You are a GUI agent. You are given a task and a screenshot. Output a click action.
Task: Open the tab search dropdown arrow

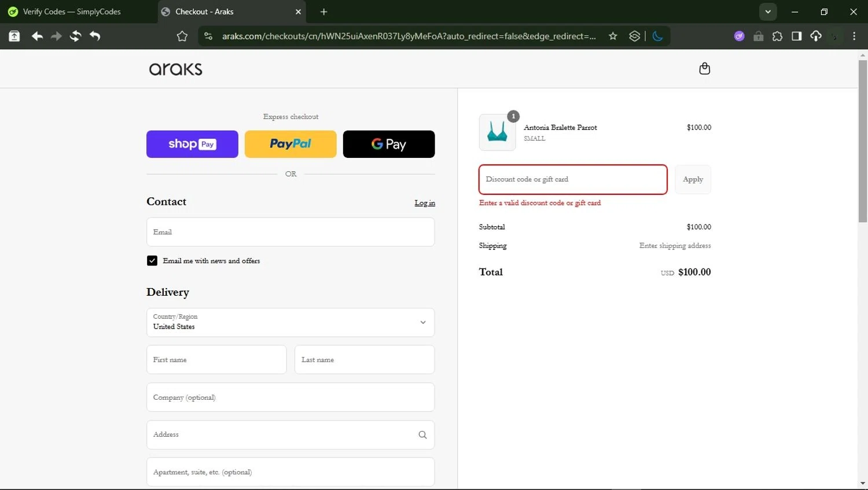click(768, 12)
